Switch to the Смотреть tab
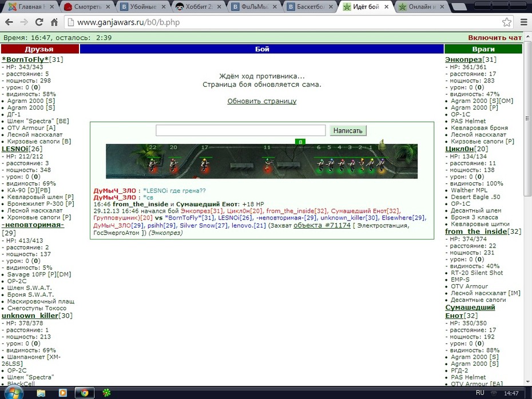Viewport: 532px width, 399px height. [x=87, y=6]
